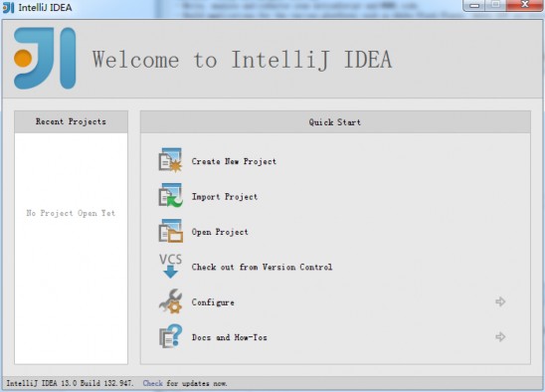Click the Create New Project icon

pyautogui.click(x=170, y=160)
